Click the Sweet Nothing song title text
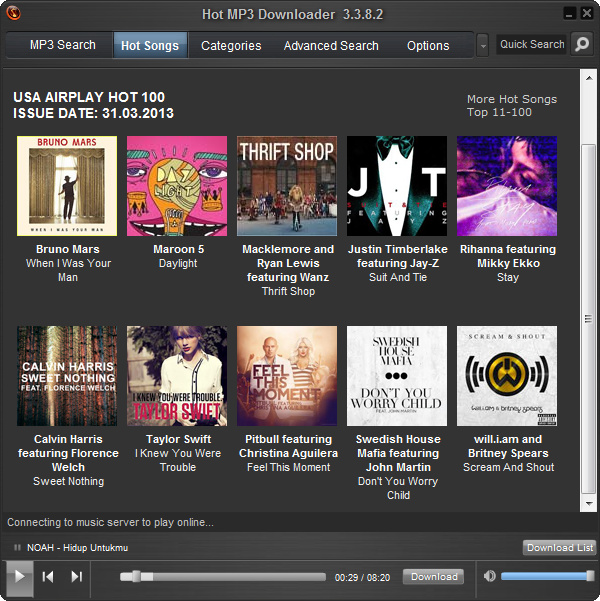Viewport: 600px width, 601px height. pyautogui.click(x=68, y=481)
